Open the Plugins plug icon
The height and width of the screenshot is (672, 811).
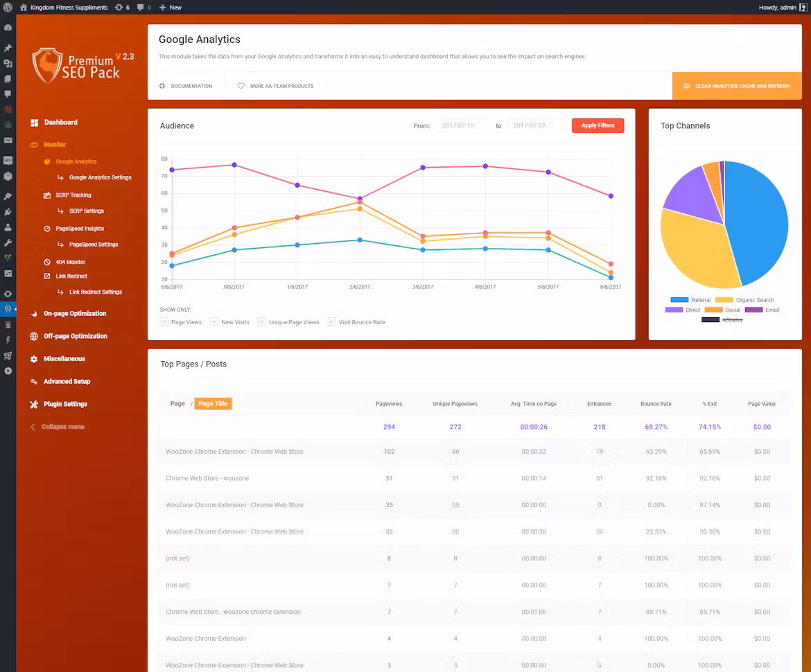pyautogui.click(x=8, y=212)
